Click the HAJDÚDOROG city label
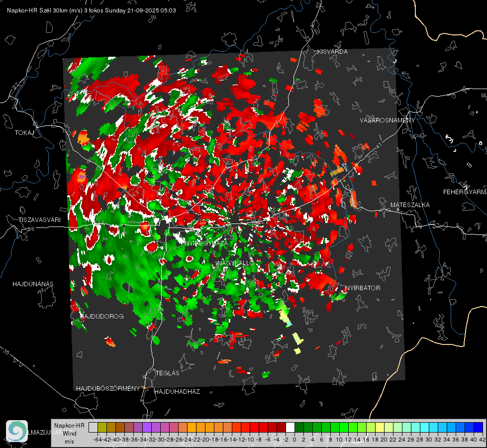Viewport: 487px width, 448px height. (x=101, y=316)
